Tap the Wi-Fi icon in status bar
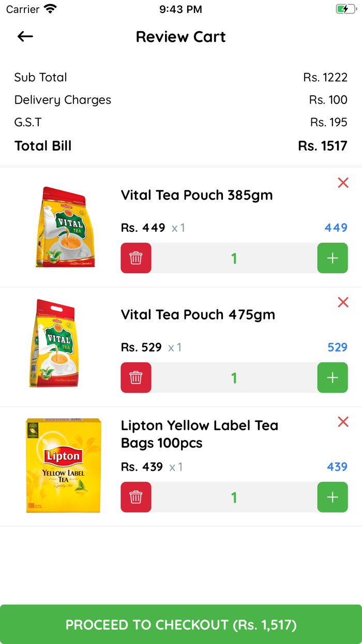The height and width of the screenshot is (644, 362). point(49,8)
